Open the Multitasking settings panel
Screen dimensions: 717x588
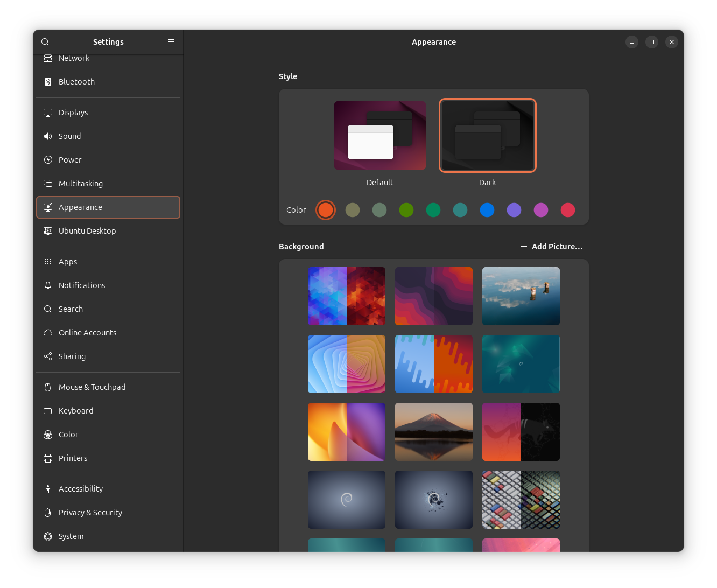pos(81,184)
